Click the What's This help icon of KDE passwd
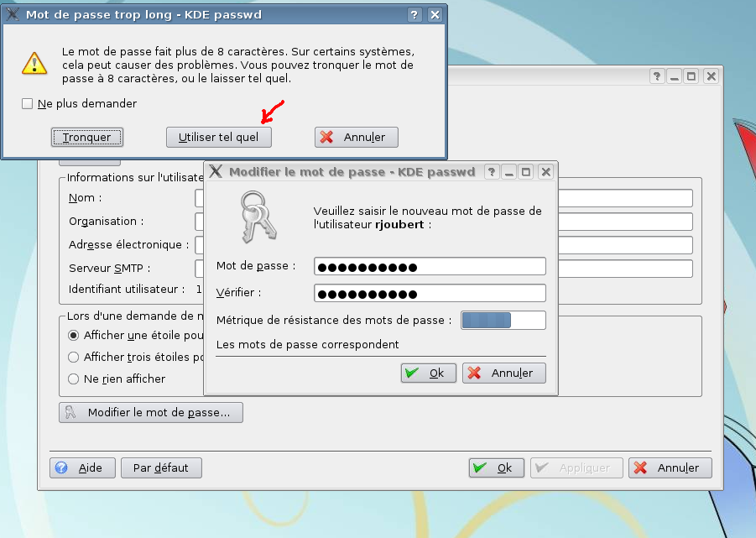The width and height of the screenshot is (756, 538). tap(493, 172)
